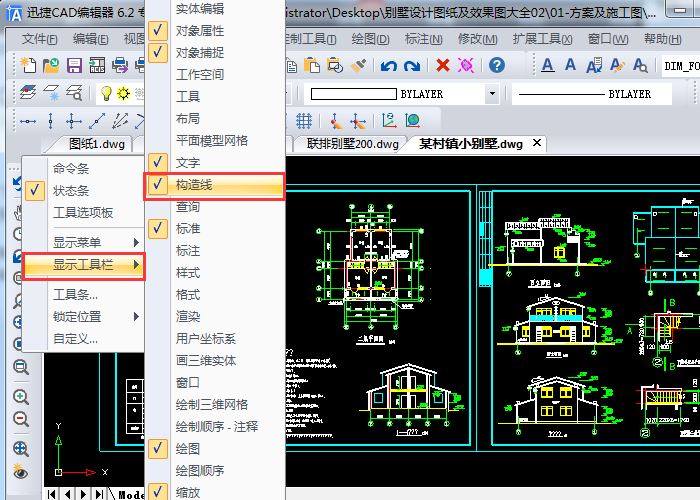Click the New drawing icon
Image resolution: width=700 pixels, height=500 pixels.
pos(28,65)
